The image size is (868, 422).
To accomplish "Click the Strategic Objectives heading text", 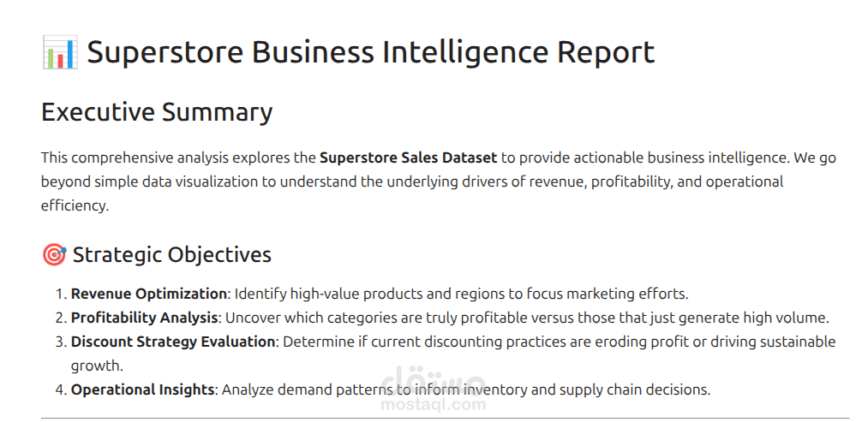I will [x=172, y=255].
